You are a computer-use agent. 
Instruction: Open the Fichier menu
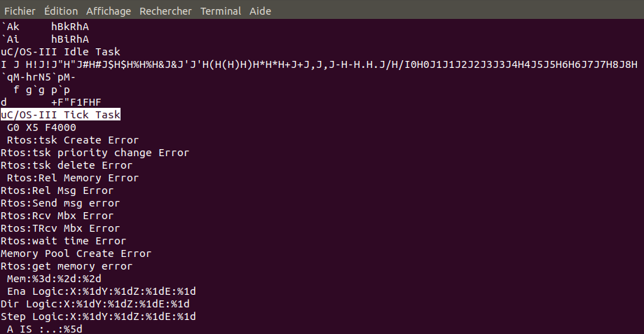[x=20, y=11]
